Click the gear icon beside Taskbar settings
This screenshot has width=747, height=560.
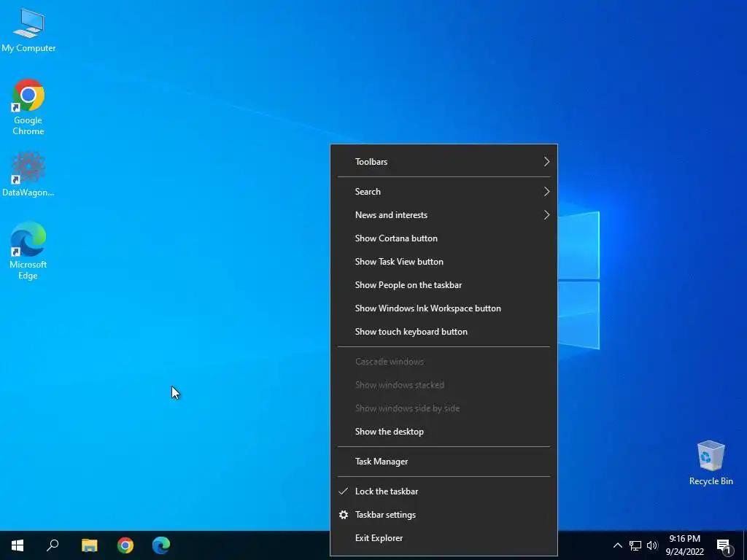point(344,515)
